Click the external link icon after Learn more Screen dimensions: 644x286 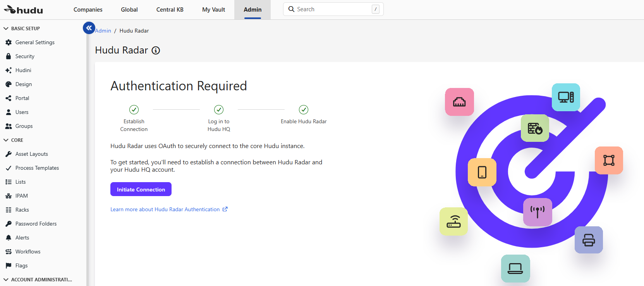tap(225, 209)
